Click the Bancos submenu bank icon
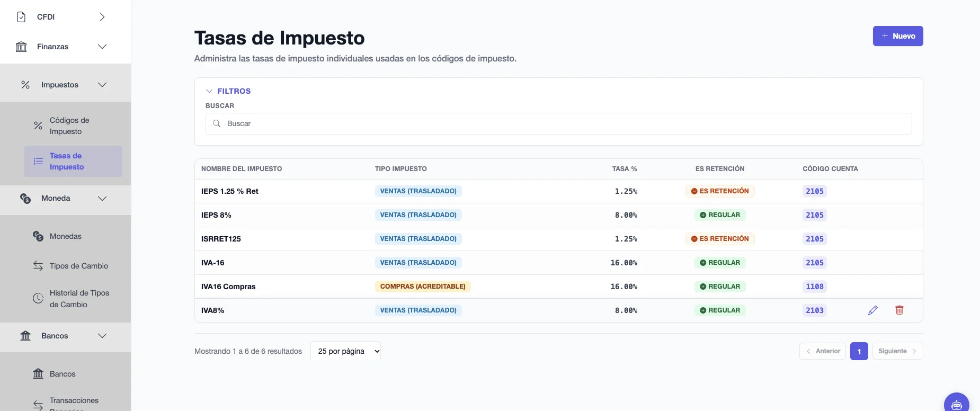980x411 pixels. coord(38,374)
